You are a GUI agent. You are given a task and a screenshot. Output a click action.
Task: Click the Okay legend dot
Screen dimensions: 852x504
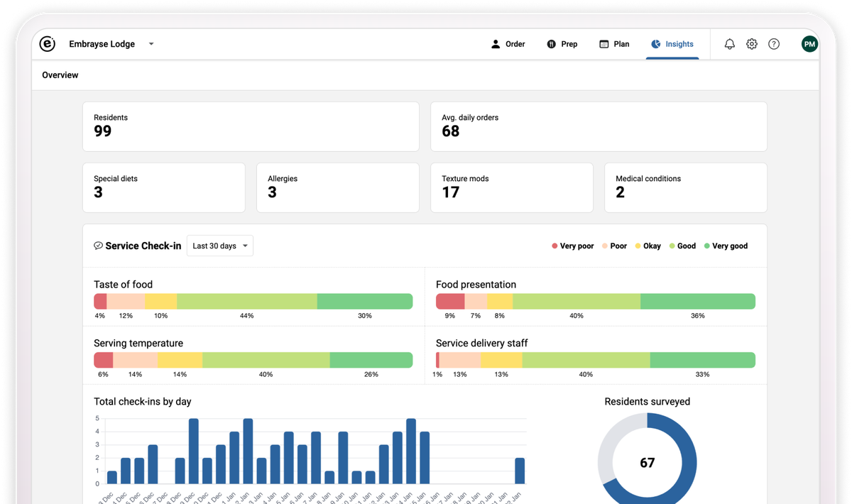[x=638, y=246]
